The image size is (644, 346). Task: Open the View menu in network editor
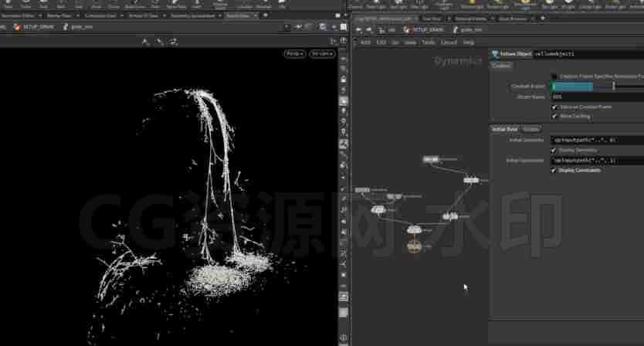[410, 42]
